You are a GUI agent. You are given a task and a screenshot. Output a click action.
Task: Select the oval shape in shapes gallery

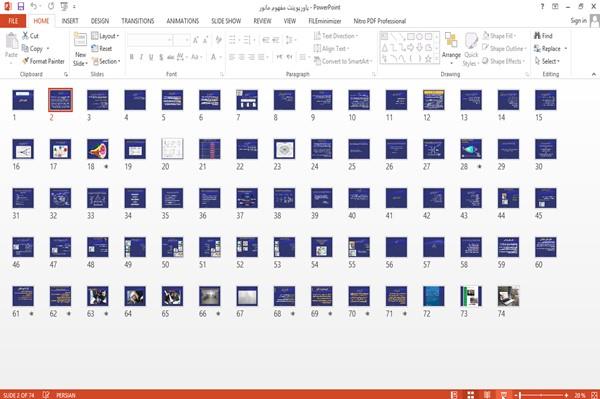click(419, 37)
